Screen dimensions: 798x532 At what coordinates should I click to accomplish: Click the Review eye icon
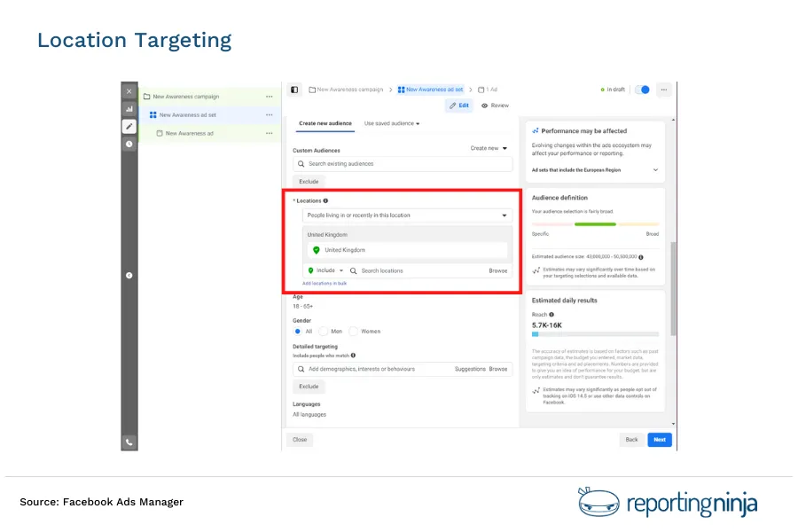pos(484,106)
